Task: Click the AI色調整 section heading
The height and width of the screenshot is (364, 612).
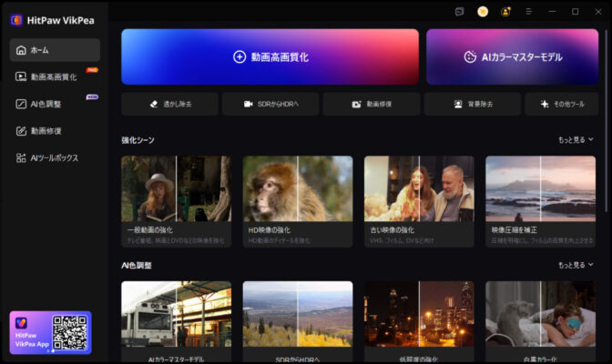Action: [x=137, y=266]
